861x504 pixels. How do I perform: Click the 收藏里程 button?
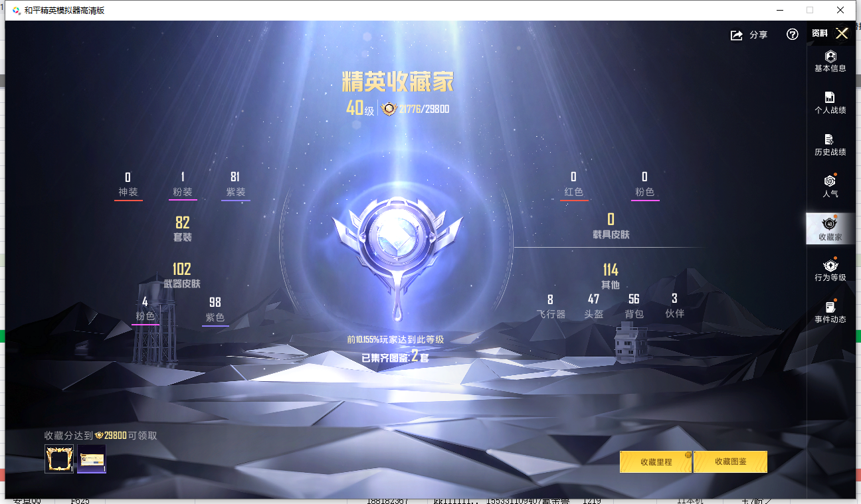click(x=655, y=462)
